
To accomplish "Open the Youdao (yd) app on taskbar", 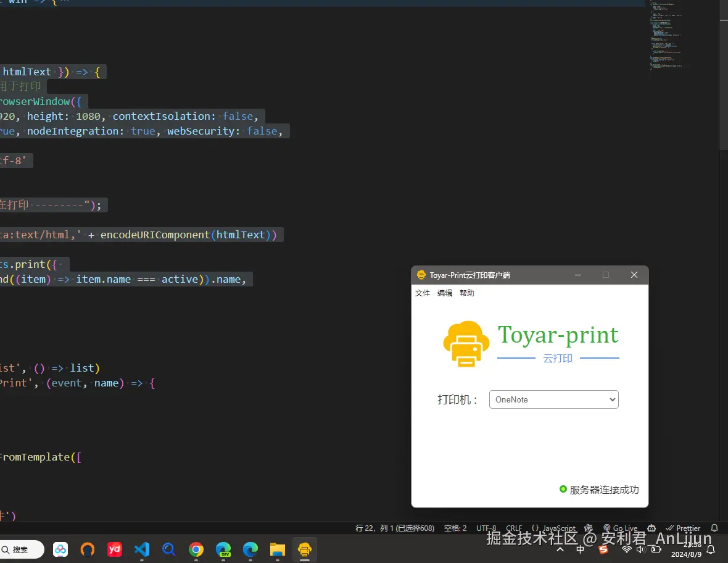I will [115, 549].
